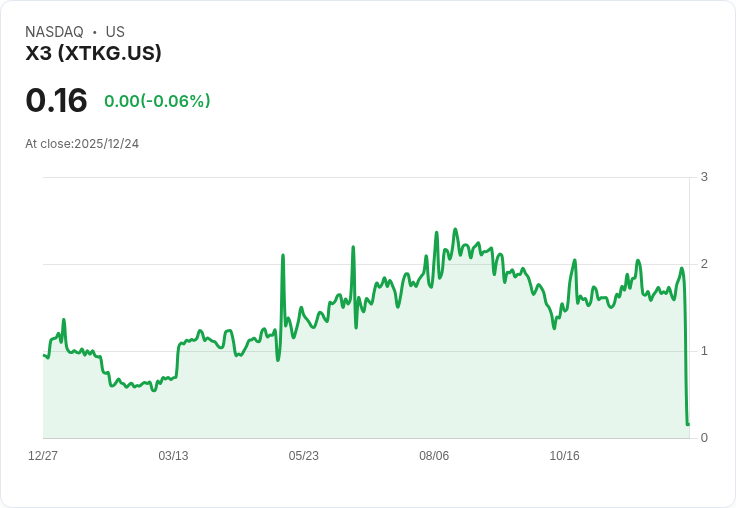Click the green change value 0.00(-0.06%)
The height and width of the screenshot is (508, 736).
157,101
